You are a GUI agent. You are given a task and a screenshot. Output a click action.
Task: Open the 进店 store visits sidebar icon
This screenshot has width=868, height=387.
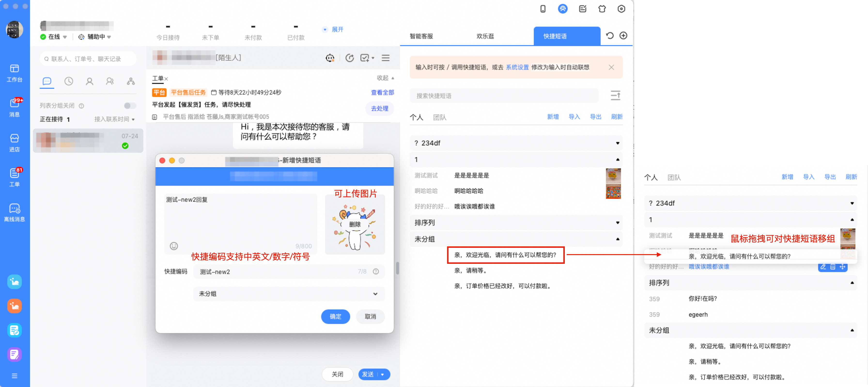click(15, 143)
